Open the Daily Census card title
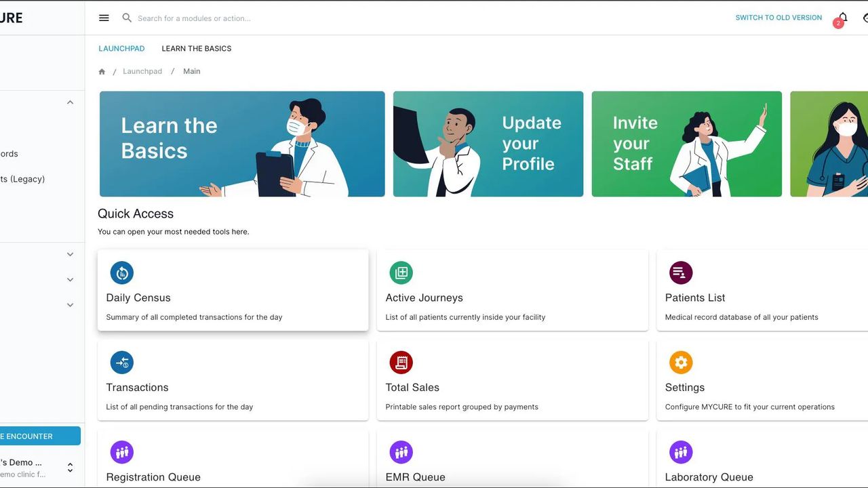868x488 pixels. 138,298
